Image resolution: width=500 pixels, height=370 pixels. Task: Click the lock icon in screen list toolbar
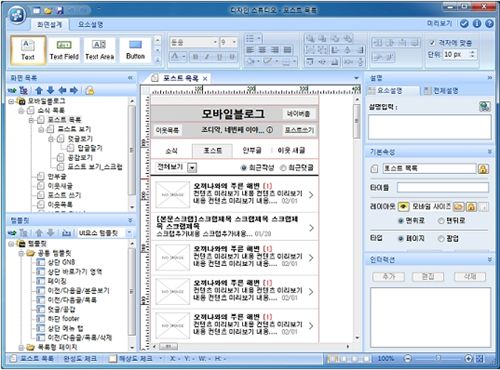89,90
